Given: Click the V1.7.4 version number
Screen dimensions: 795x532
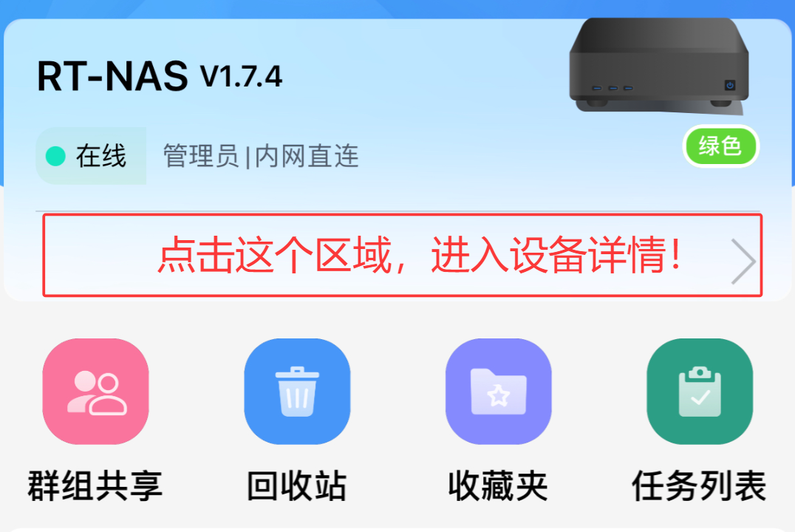Looking at the screenshot, I should tap(242, 78).
